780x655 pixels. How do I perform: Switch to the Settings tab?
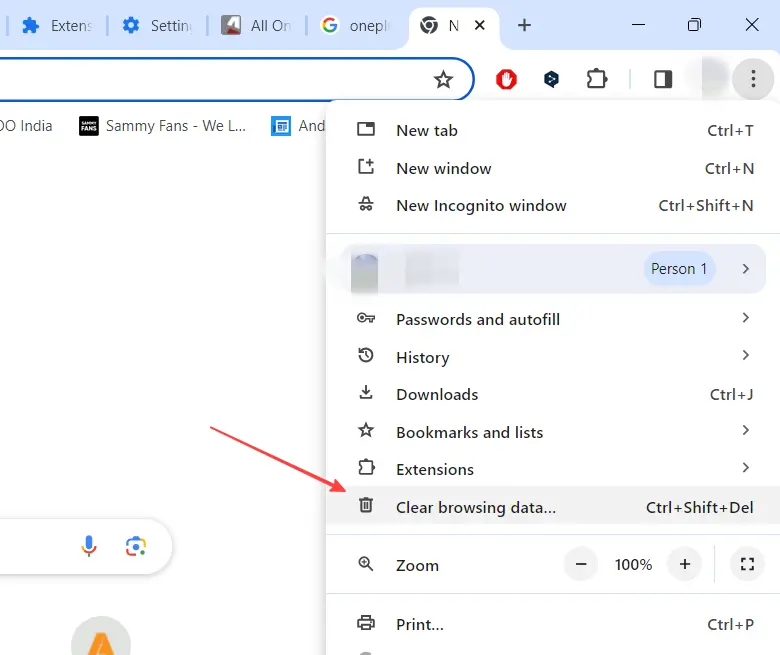158,26
